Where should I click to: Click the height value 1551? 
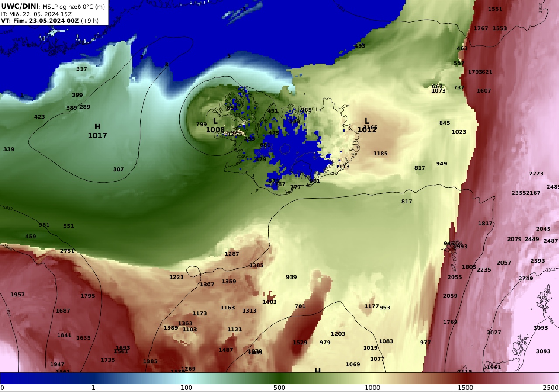click(x=495, y=9)
